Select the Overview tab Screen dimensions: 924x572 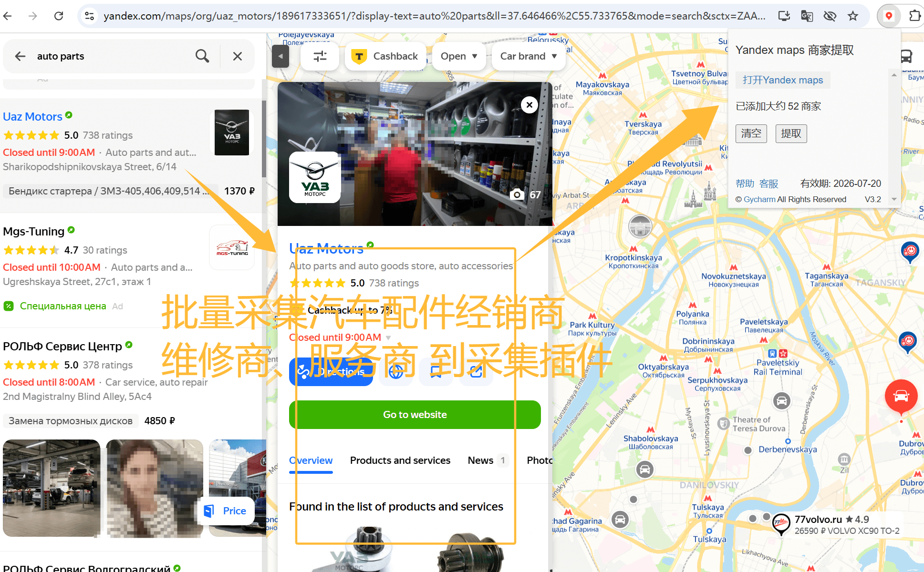[311, 460]
